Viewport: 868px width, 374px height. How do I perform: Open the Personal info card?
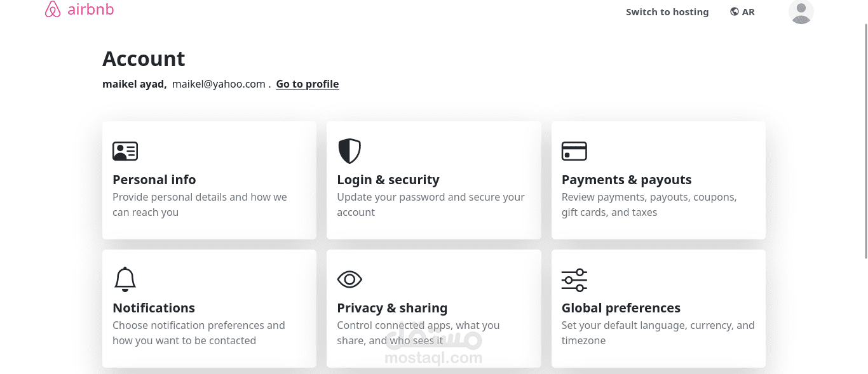point(209,180)
